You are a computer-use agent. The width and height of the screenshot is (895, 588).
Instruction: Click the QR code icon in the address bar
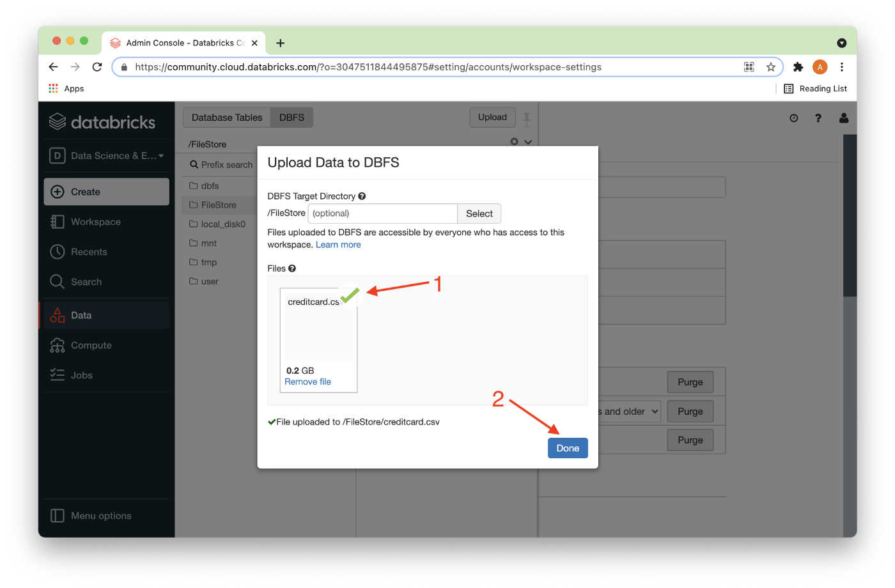click(x=749, y=67)
